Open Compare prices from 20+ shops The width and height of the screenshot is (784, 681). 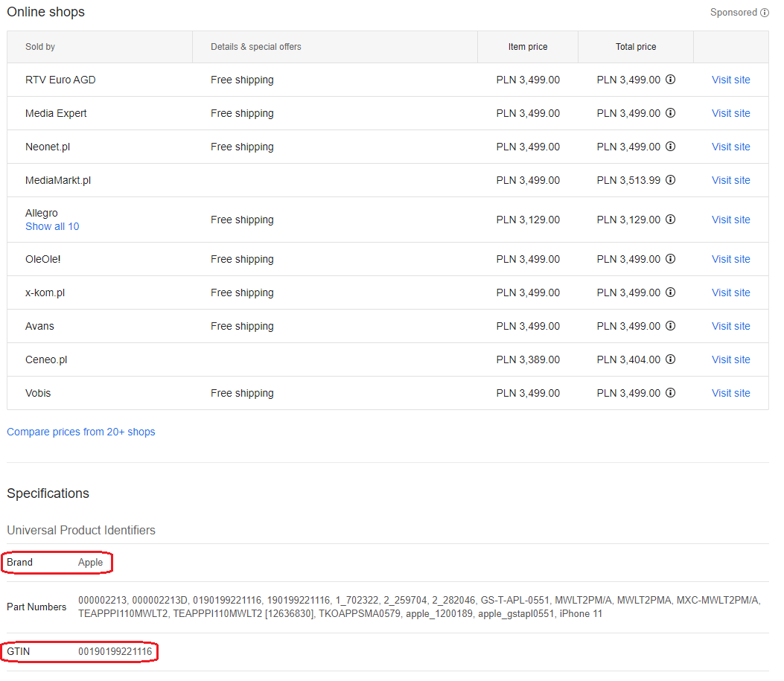(81, 432)
